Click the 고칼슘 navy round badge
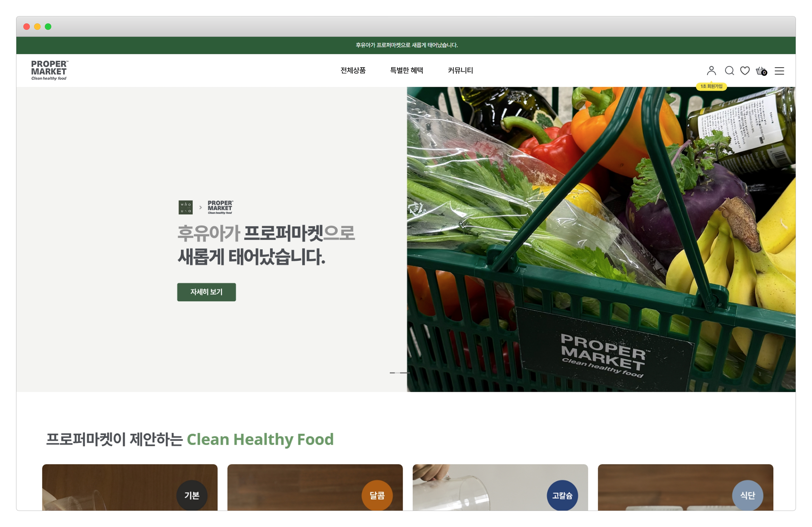 [562, 495]
